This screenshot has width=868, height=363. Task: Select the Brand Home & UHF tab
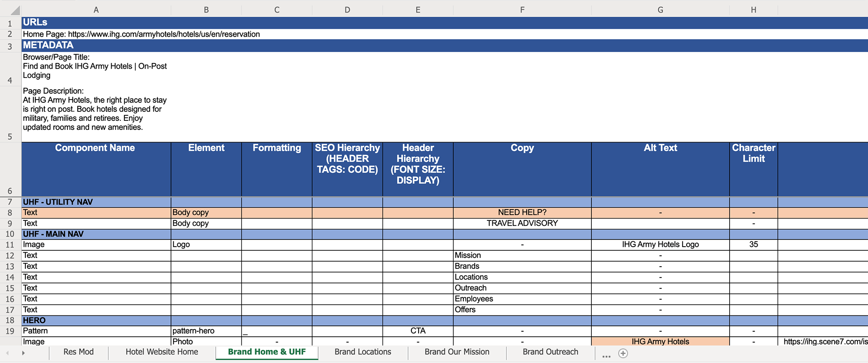[x=267, y=352]
